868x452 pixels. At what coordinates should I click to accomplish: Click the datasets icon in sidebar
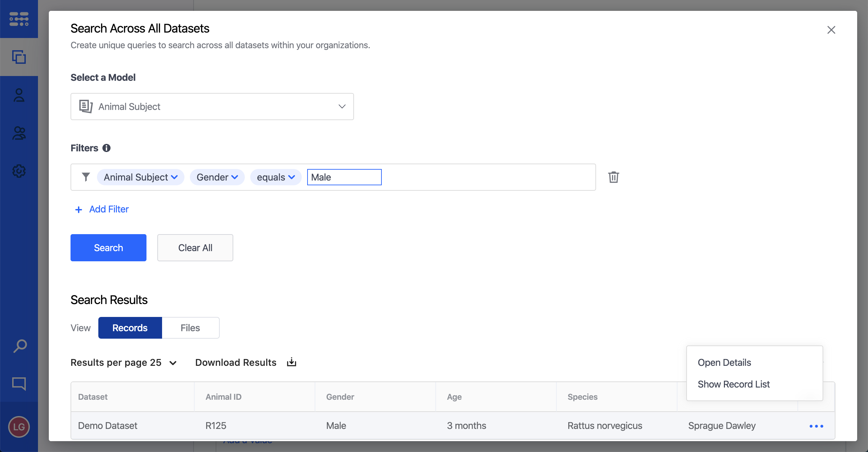(19, 57)
